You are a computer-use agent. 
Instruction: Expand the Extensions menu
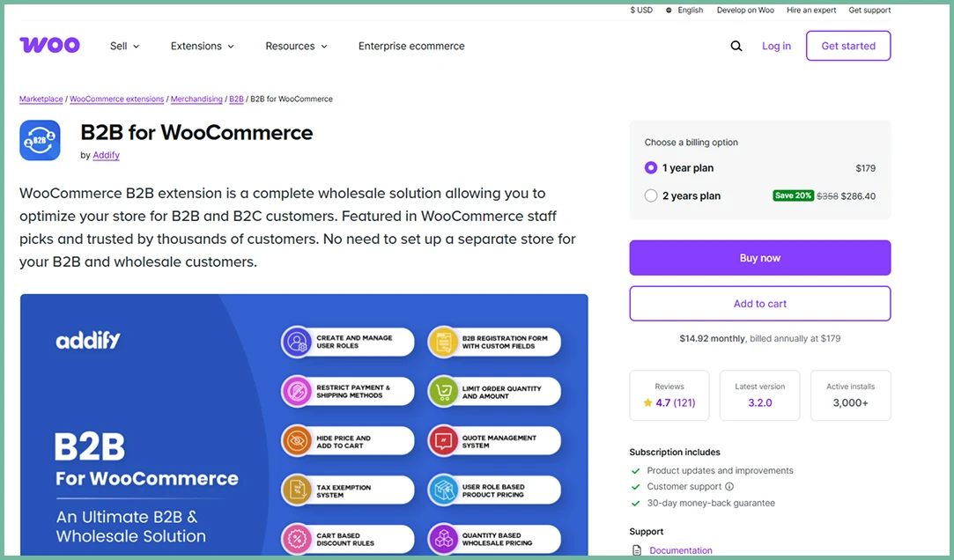click(x=202, y=46)
